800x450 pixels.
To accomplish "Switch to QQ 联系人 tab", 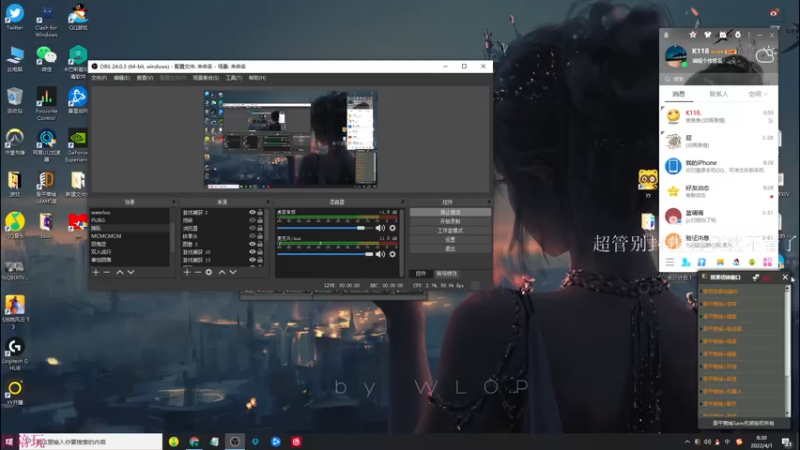I will pos(718,94).
